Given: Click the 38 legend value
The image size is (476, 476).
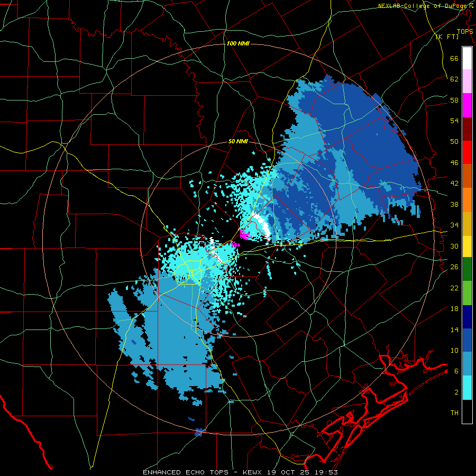Looking at the screenshot, I should point(454,204).
